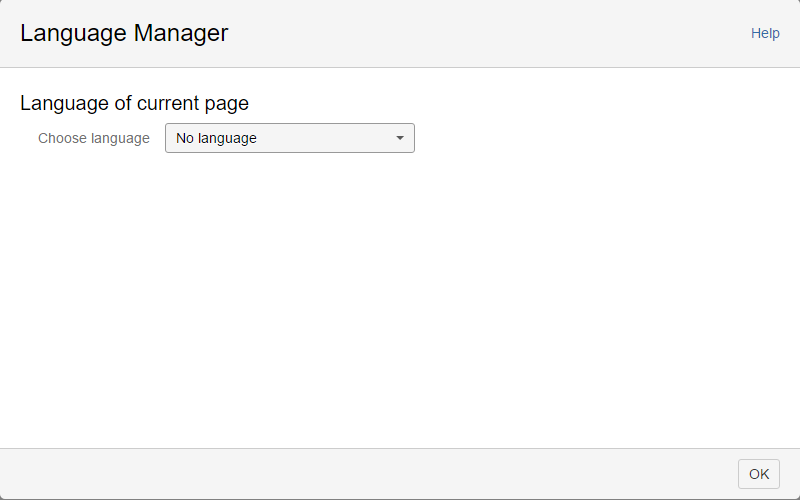This screenshot has height=500, width=800.
Task: Click the dropdown caret arrow icon
Action: (400, 138)
